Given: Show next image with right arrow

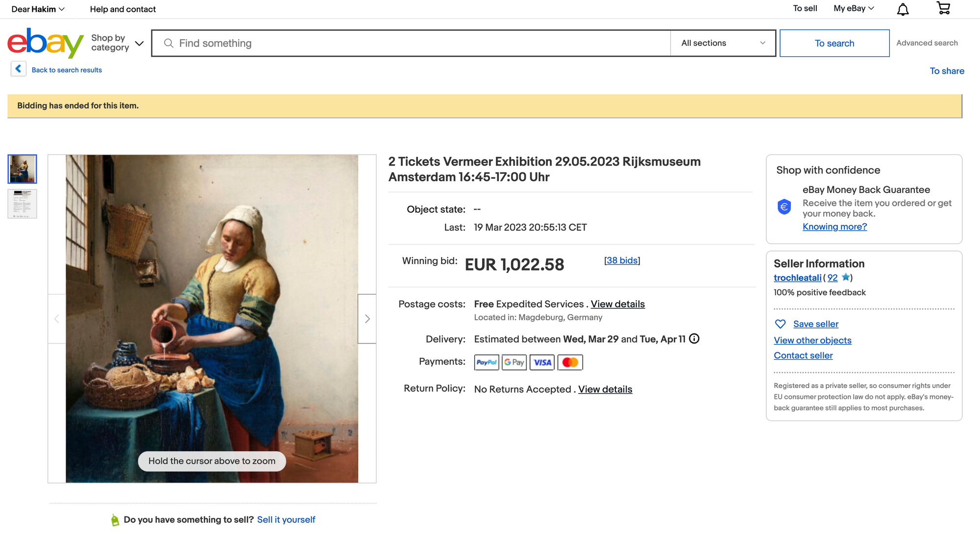Looking at the screenshot, I should click(x=367, y=319).
